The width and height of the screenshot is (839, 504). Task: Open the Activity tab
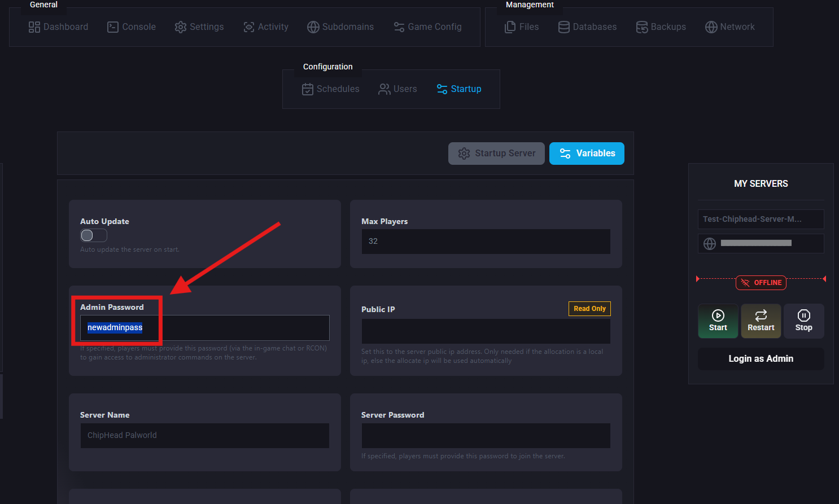pyautogui.click(x=266, y=27)
